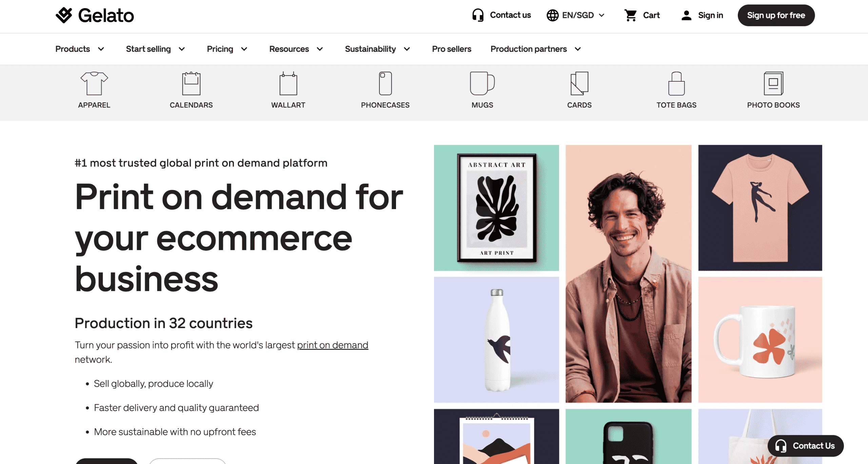Click the Sign up for free button
Screen dimensions: 868x464
tap(776, 15)
